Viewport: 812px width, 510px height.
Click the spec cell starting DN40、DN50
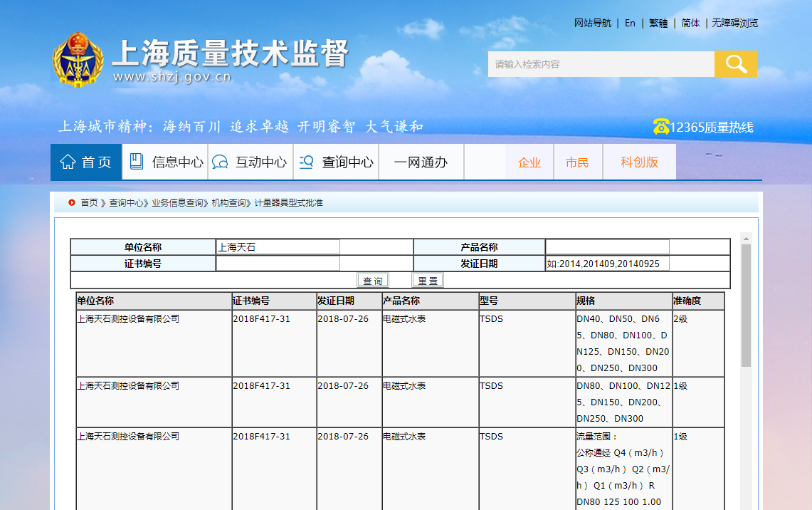[x=624, y=343]
